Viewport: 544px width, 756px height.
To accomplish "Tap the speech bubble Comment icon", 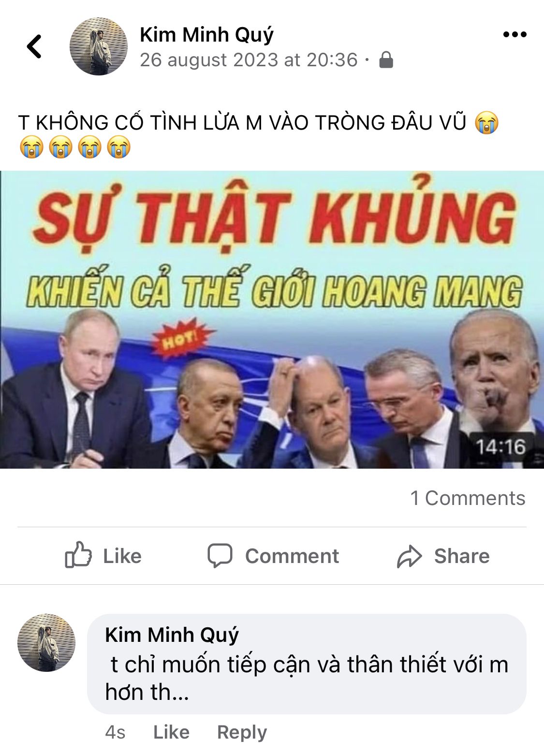I will point(220,555).
